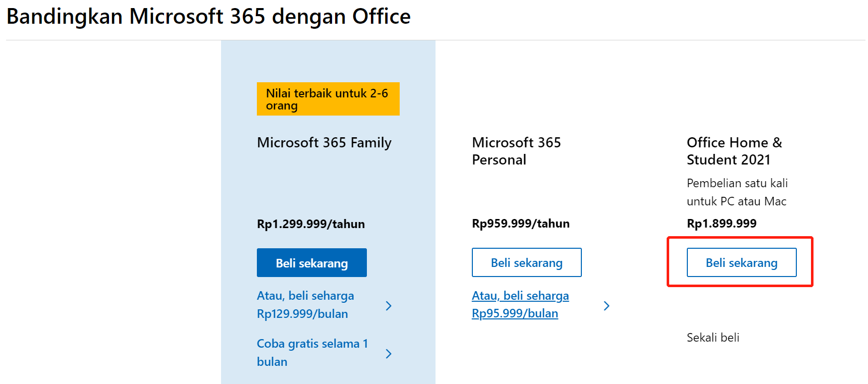The image size is (868, 384).
Task: Follow the Rp95.999/bulan monthly purchase link
Action: [x=520, y=305]
